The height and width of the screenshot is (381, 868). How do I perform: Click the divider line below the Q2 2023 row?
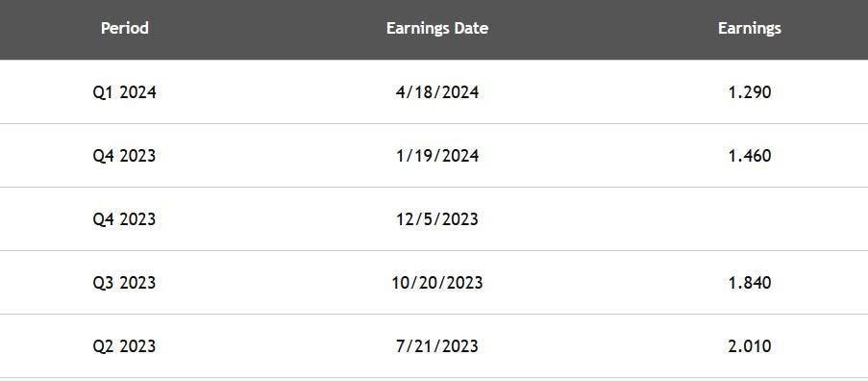pyautogui.click(x=434, y=378)
